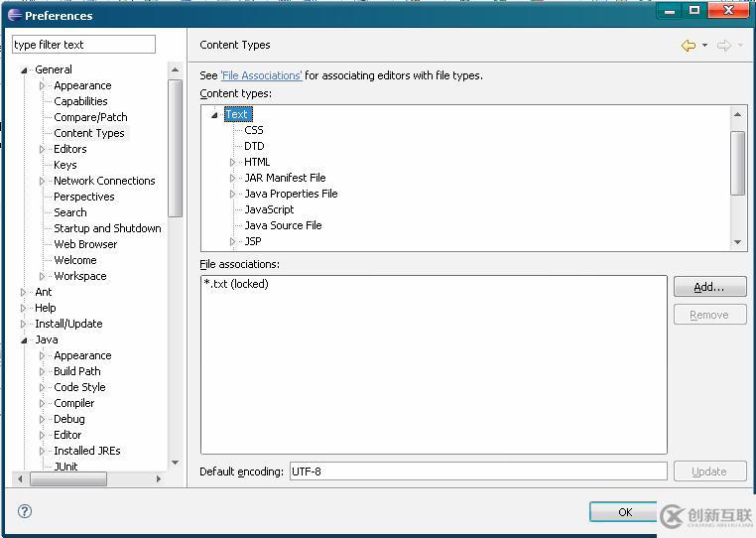This screenshot has width=756, height=538.
Task: Collapse the General tree node
Action: (x=24, y=70)
